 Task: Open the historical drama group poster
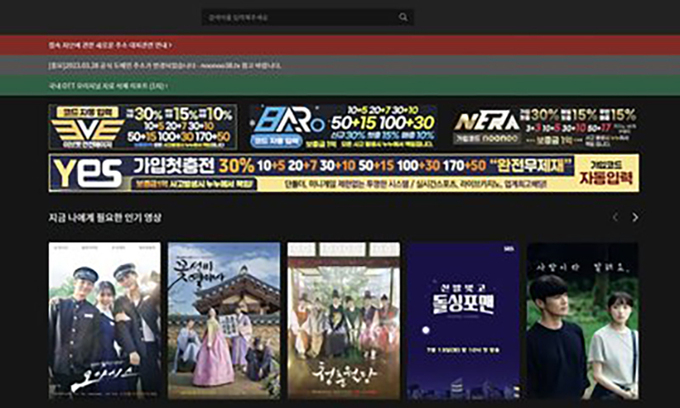(x=343, y=320)
